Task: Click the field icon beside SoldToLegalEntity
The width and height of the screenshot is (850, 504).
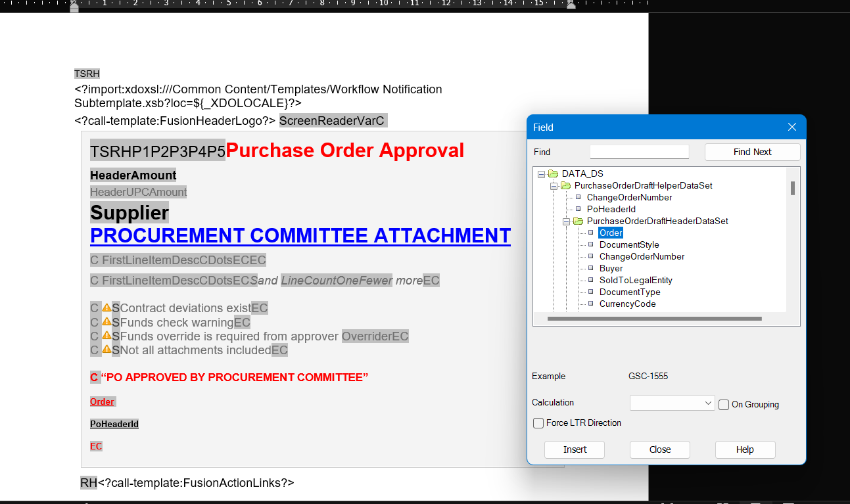Action: tap(590, 280)
